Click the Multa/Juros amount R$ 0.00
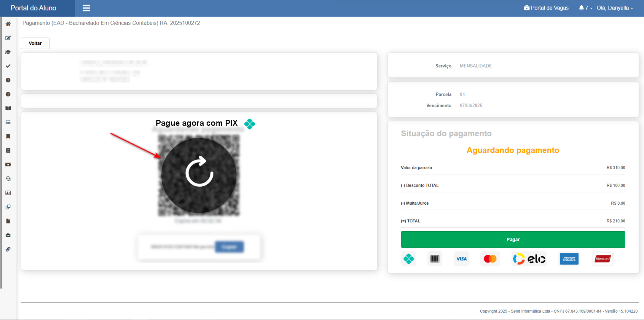This screenshot has width=644, height=320. tap(618, 203)
